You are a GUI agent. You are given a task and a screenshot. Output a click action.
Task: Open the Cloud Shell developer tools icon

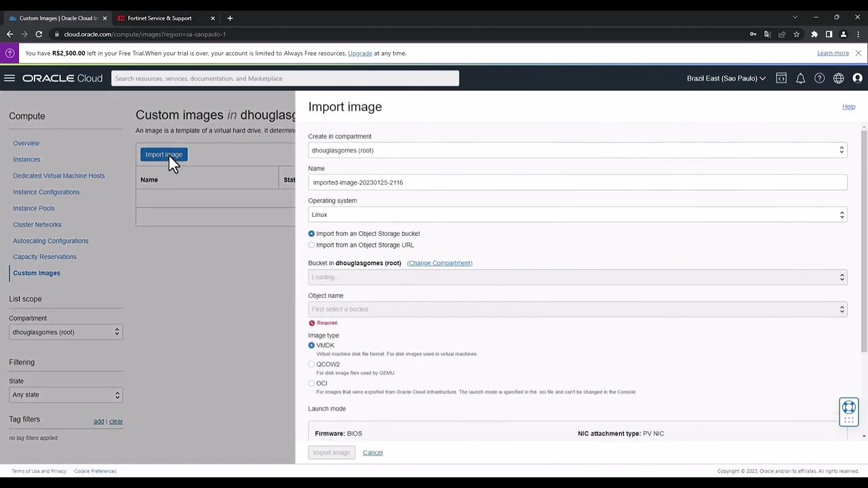(x=781, y=79)
